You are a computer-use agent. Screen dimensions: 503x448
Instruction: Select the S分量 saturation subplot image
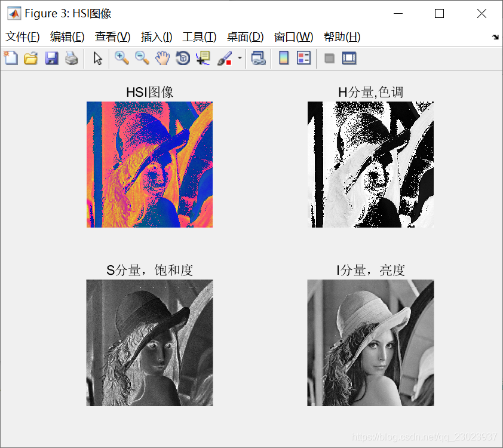[x=149, y=343]
